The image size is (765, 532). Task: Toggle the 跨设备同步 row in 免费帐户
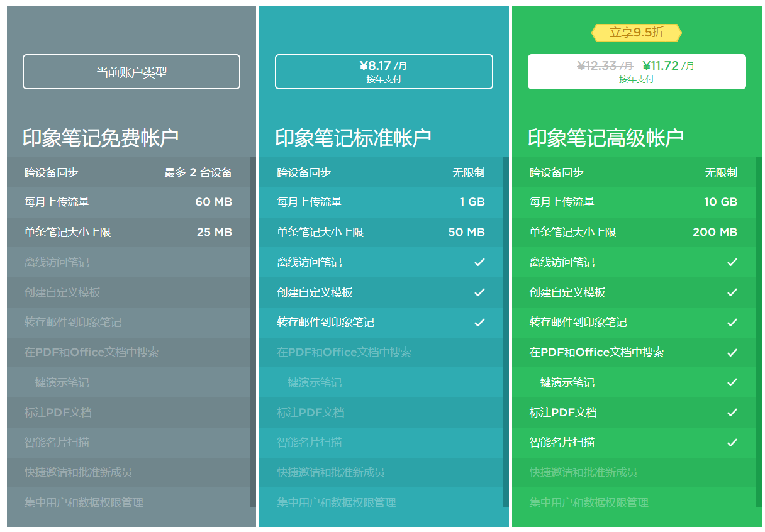[x=131, y=172]
